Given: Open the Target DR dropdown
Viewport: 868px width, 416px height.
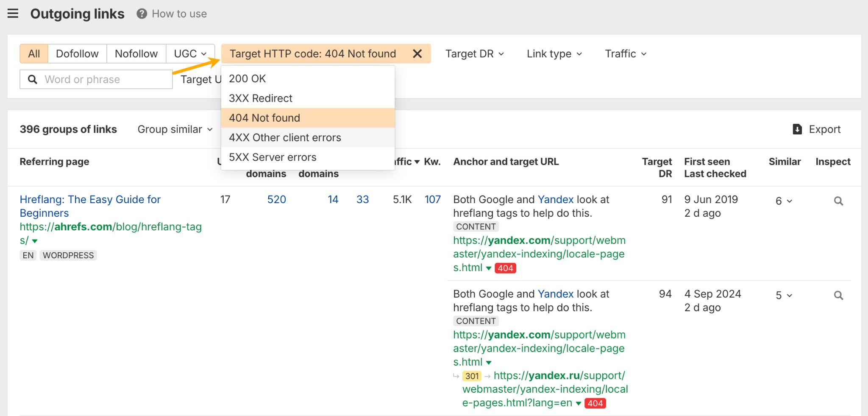Looking at the screenshot, I should tap(474, 54).
